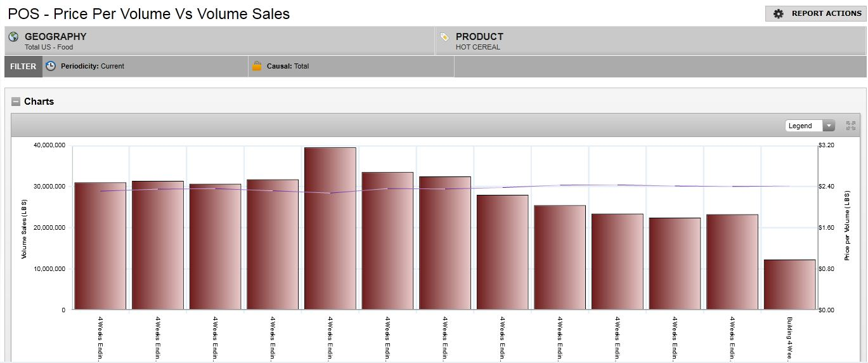Click the Report Actions button text
Image resolution: width=868 pixels, height=363 pixels.
826,13
